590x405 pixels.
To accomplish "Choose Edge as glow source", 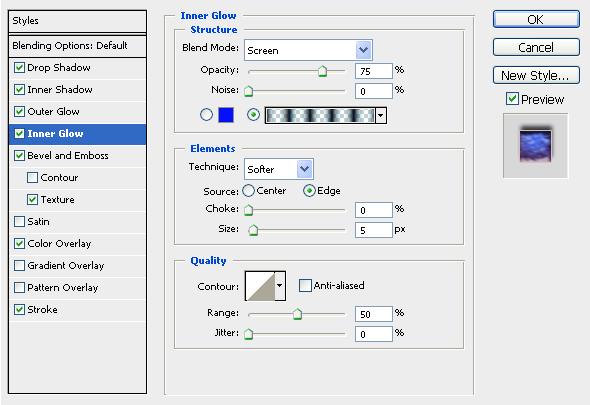I will click(309, 191).
